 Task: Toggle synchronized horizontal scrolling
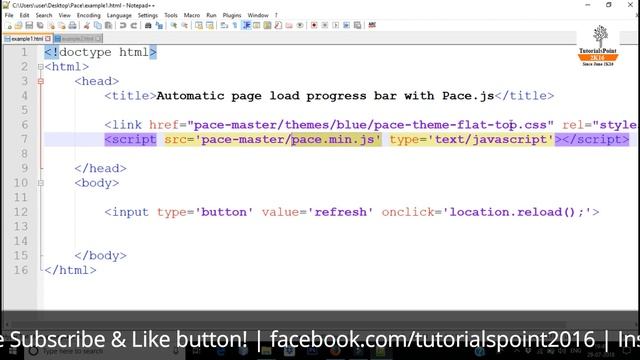click(210, 25)
